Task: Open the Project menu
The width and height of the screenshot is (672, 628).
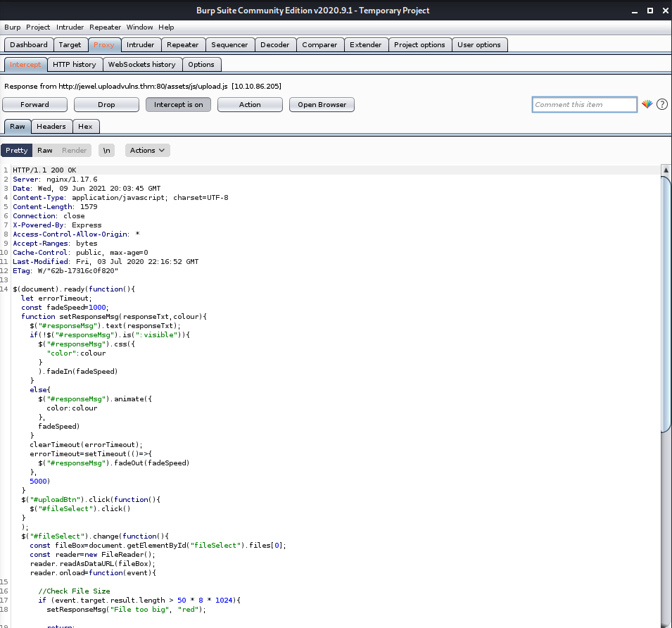Action: (38, 27)
